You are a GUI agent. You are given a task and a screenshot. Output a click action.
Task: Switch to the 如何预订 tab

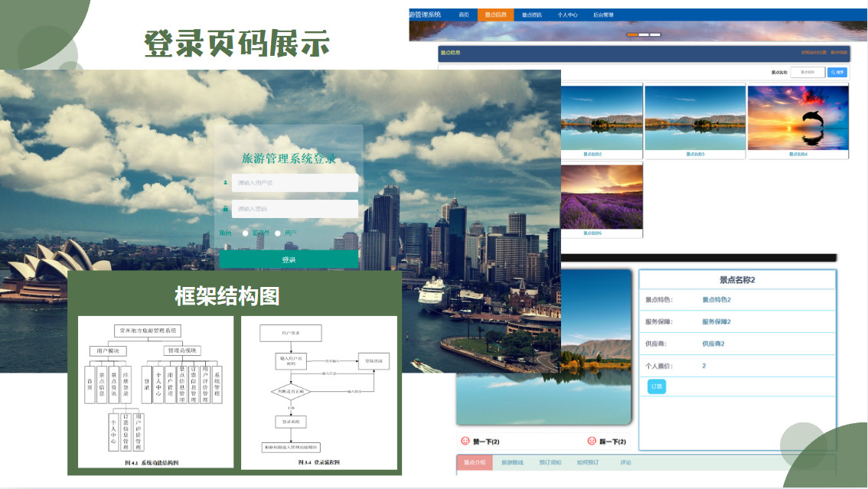588,462
